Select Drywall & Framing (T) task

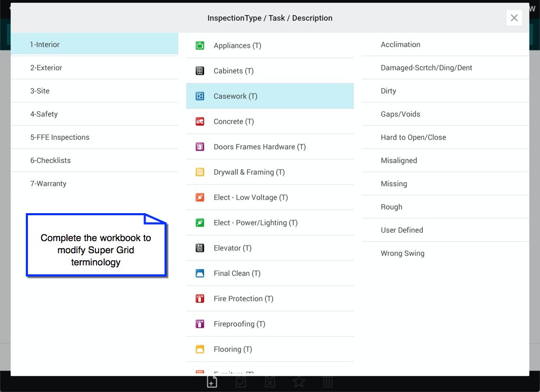(249, 172)
